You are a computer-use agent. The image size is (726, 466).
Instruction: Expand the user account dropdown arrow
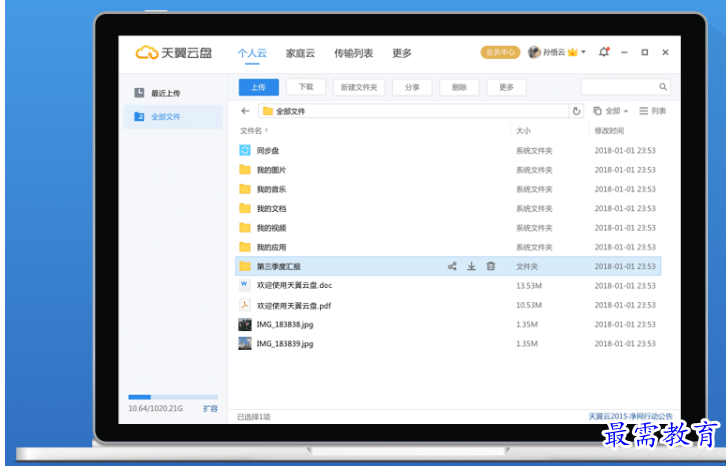coord(583,52)
